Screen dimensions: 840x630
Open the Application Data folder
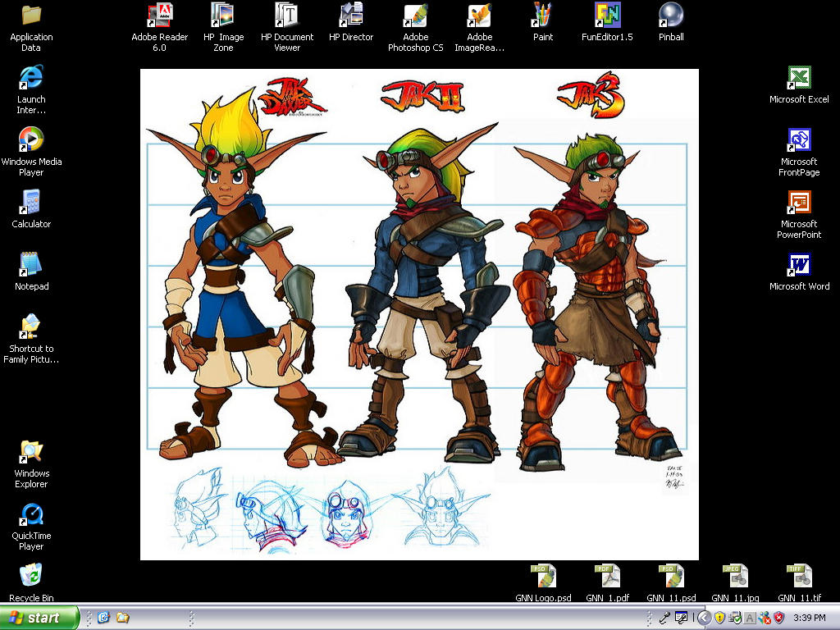tap(31, 28)
